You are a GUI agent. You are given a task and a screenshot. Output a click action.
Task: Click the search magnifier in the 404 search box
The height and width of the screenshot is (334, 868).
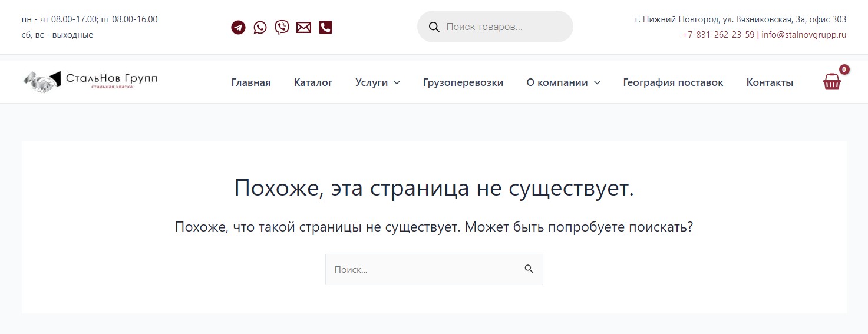[x=529, y=269]
